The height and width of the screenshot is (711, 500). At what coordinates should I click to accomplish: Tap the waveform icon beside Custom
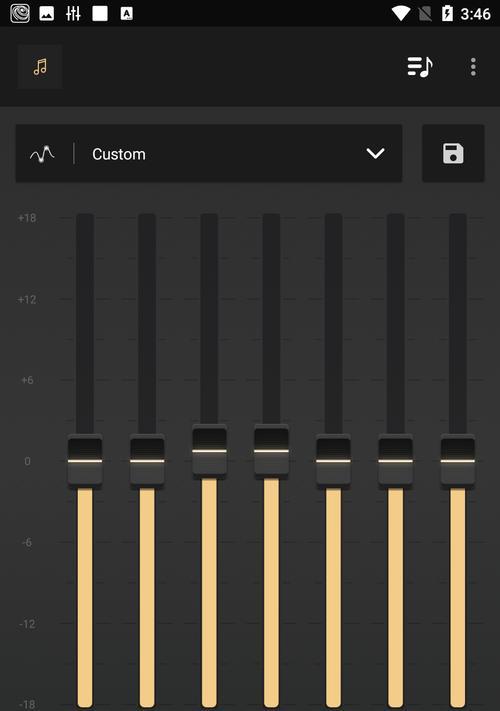coord(42,154)
